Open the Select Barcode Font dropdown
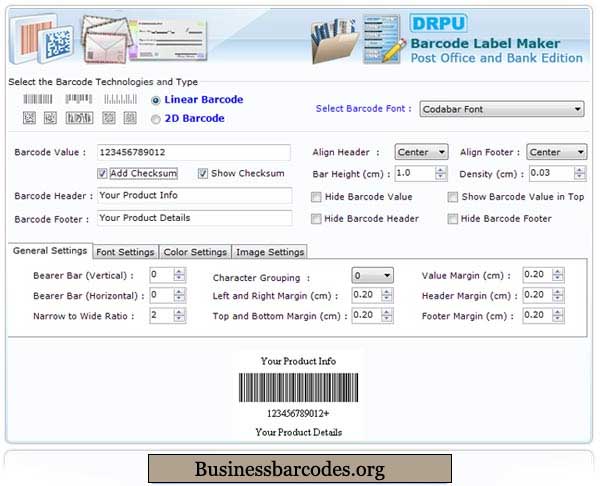 pos(502,109)
